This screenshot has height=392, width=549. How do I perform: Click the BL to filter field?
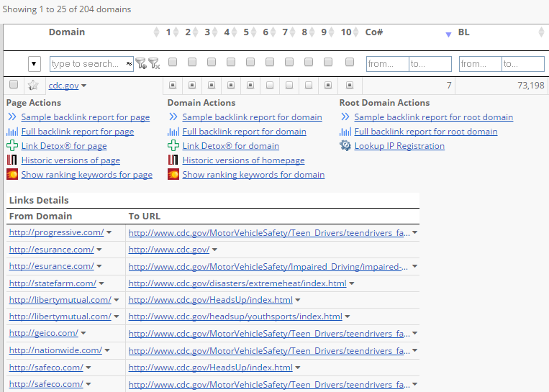click(x=523, y=64)
